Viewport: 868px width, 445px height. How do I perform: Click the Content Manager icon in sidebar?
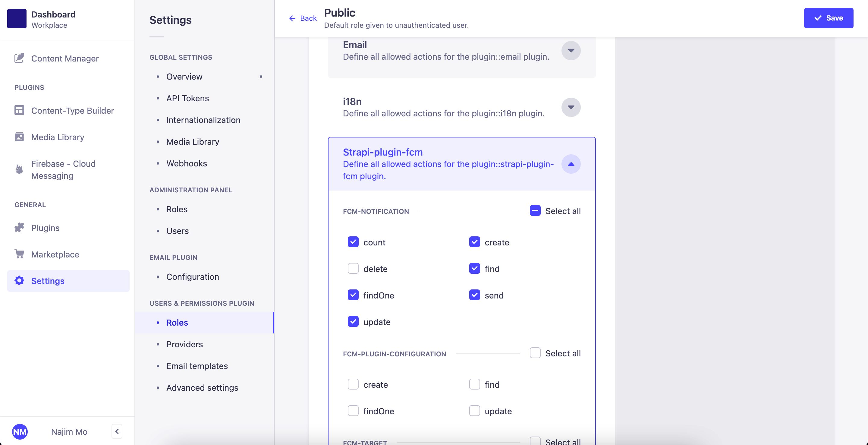pos(20,58)
